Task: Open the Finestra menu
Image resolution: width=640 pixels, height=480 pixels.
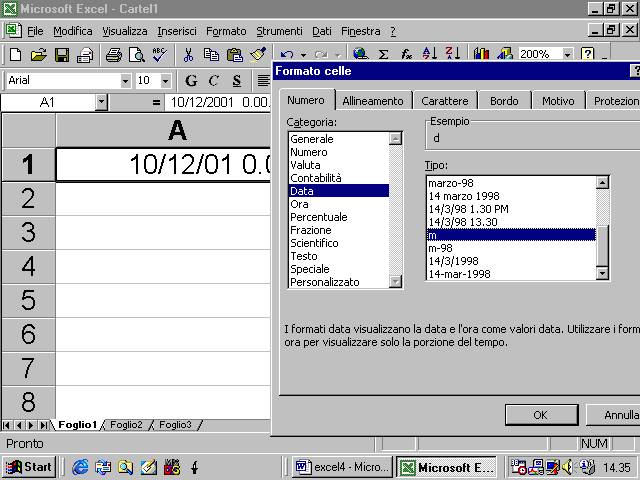Action: coord(360,31)
